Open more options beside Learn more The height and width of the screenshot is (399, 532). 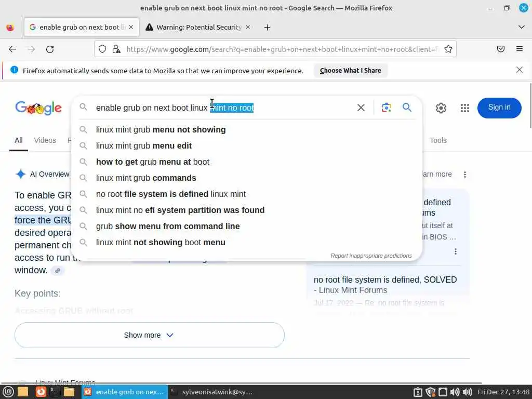coord(464,175)
